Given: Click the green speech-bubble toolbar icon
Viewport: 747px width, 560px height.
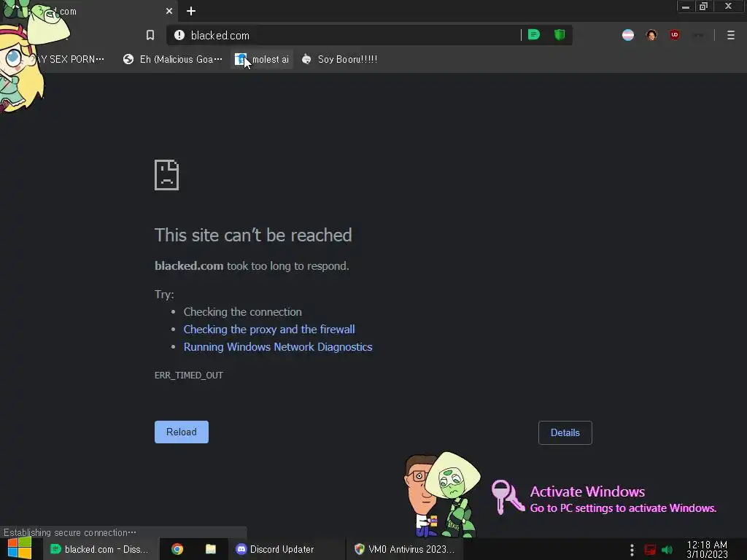Looking at the screenshot, I should [x=534, y=35].
